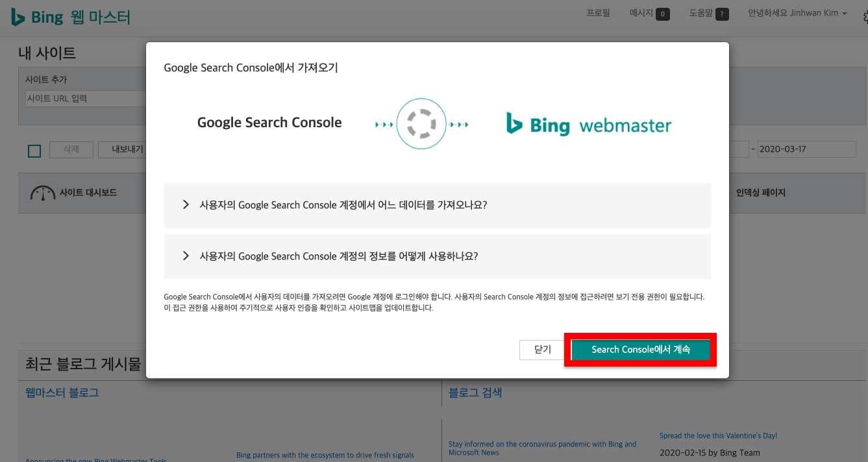Open the 메시지 menu
Viewport: 868px width, 462px height.
(641, 13)
